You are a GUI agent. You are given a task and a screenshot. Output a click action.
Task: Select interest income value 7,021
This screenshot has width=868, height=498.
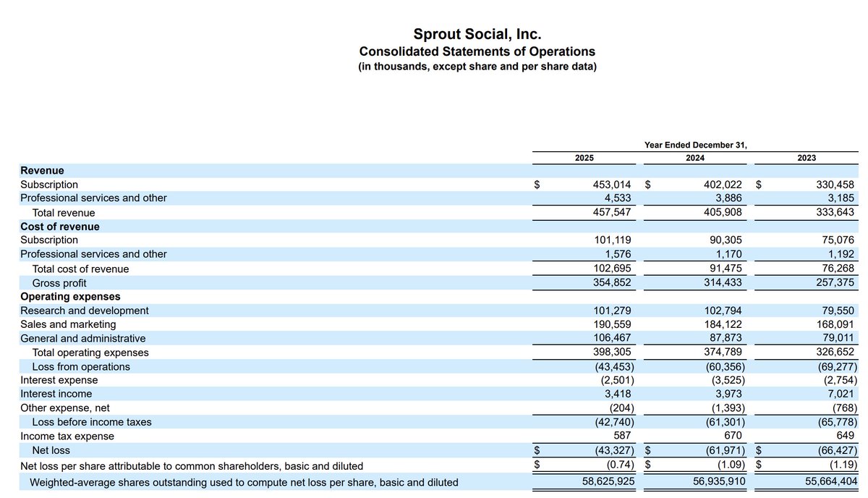point(841,394)
